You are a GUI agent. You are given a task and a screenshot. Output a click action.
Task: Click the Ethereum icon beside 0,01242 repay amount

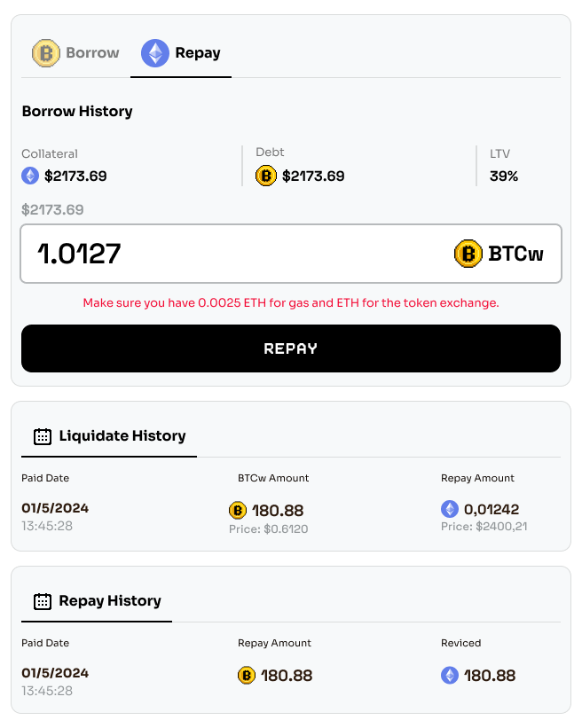point(451,509)
